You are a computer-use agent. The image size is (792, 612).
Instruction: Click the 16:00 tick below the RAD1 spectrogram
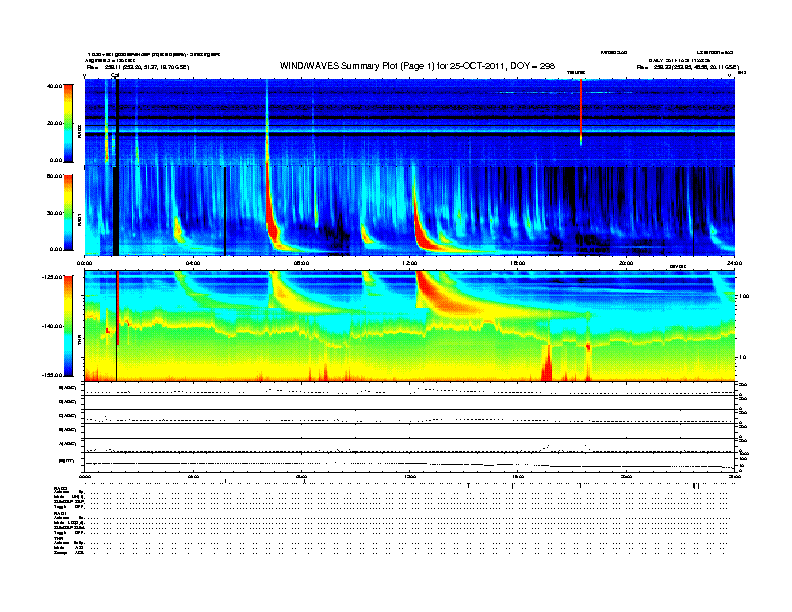click(518, 263)
